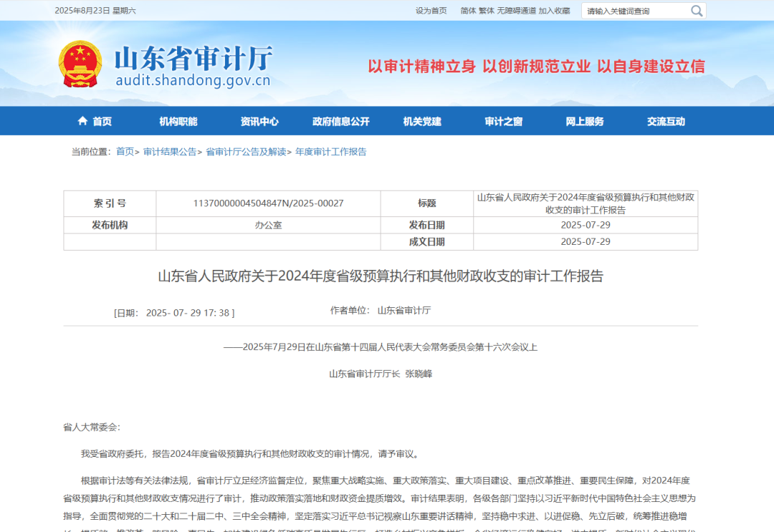Open the 机构职能 menu
Screen dimensions: 774x532
pyautogui.click(x=178, y=121)
